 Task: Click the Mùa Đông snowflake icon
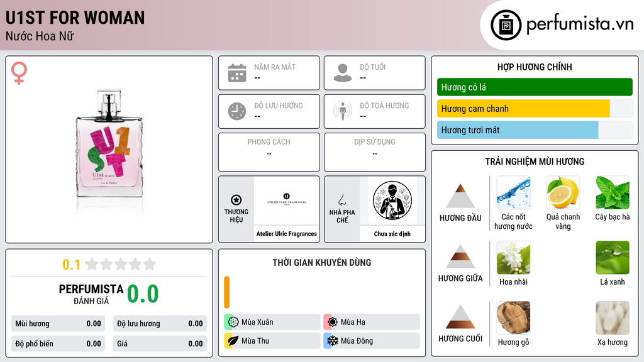coord(333,341)
